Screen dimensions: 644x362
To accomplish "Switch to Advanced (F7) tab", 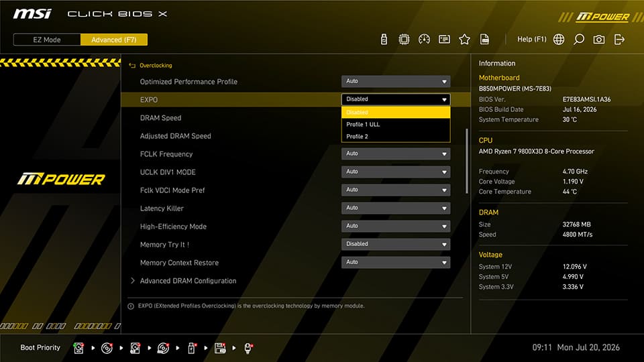I will 114,40.
